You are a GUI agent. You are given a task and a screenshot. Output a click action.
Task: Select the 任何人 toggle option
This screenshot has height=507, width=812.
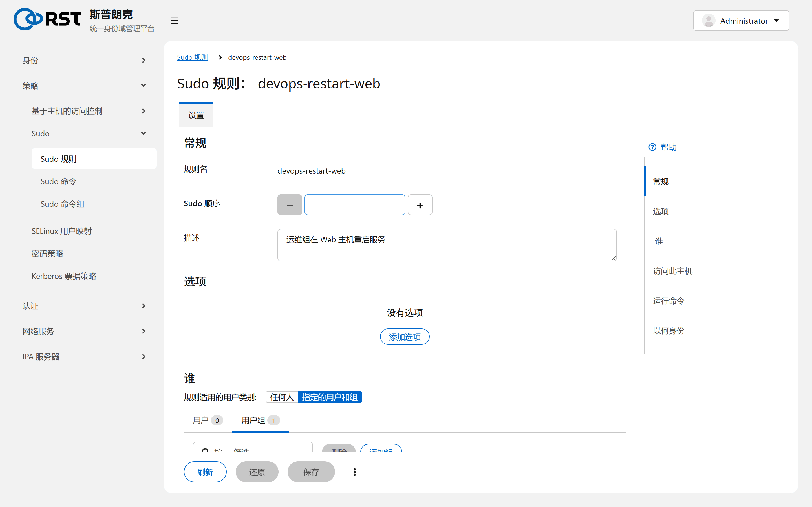coord(282,397)
